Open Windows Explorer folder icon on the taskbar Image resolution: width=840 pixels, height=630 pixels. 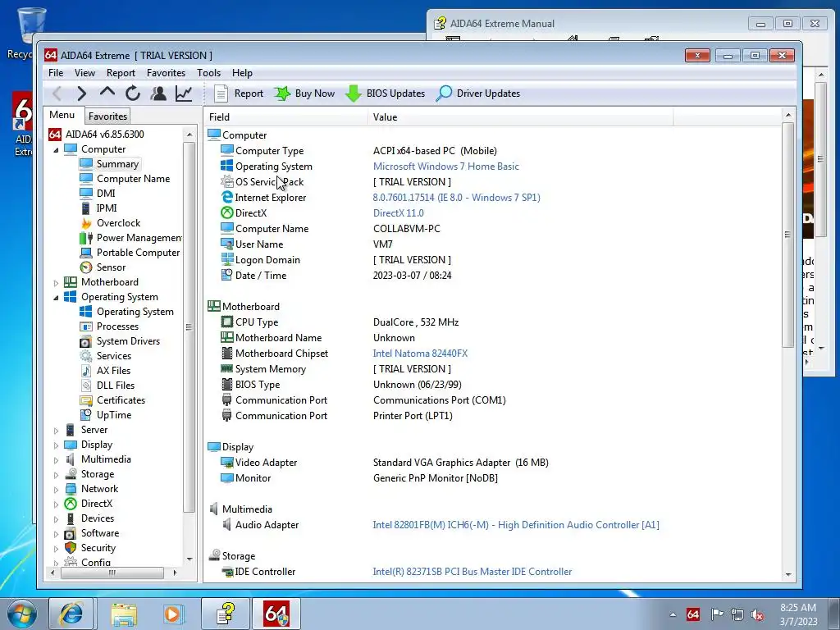[x=124, y=614]
